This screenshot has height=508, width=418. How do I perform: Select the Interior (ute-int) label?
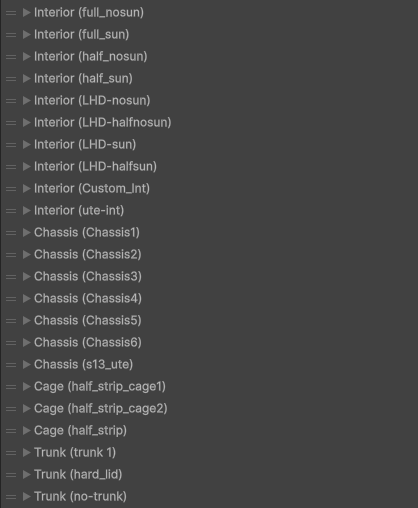click(79, 211)
